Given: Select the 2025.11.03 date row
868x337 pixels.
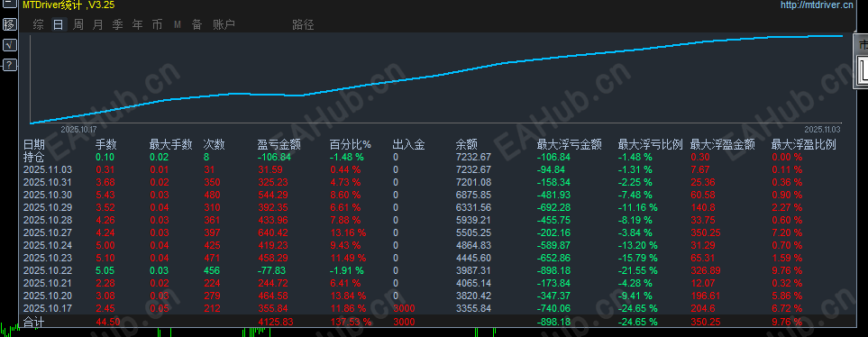Looking at the screenshot, I should (x=48, y=169).
